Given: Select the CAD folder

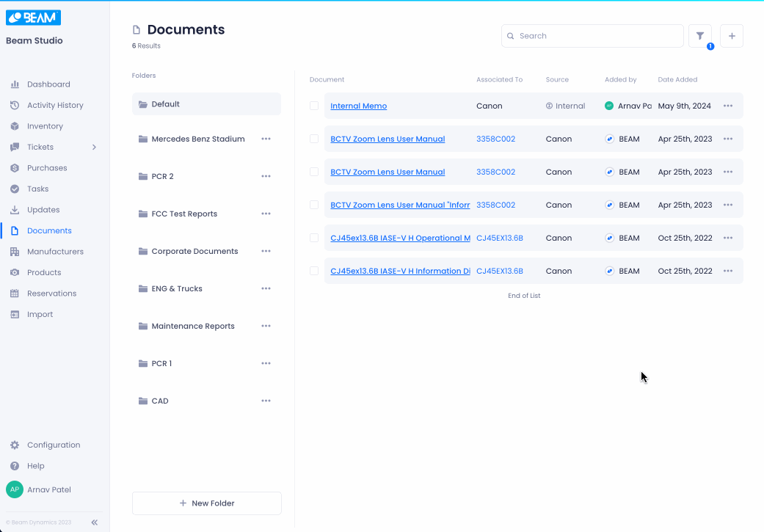Looking at the screenshot, I should pos(160,401).
